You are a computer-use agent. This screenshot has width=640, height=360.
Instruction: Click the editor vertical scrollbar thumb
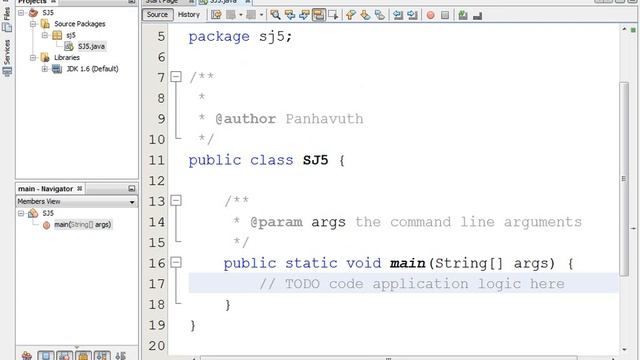(624, 179)
